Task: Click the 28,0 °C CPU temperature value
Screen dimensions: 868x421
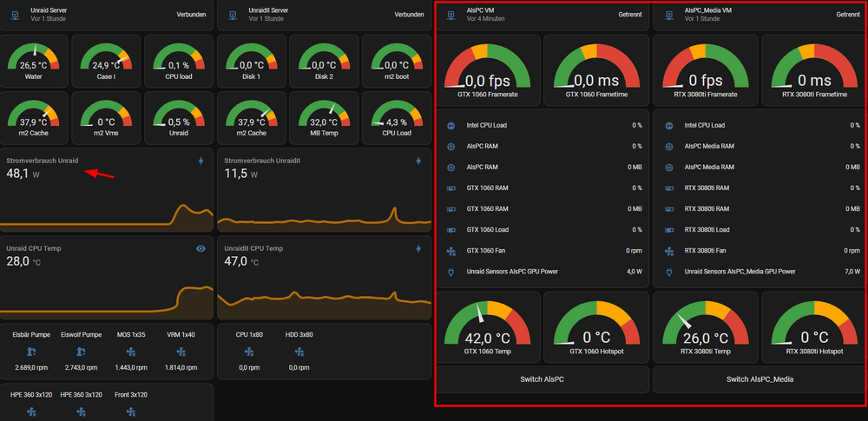Action: point(23,261)
